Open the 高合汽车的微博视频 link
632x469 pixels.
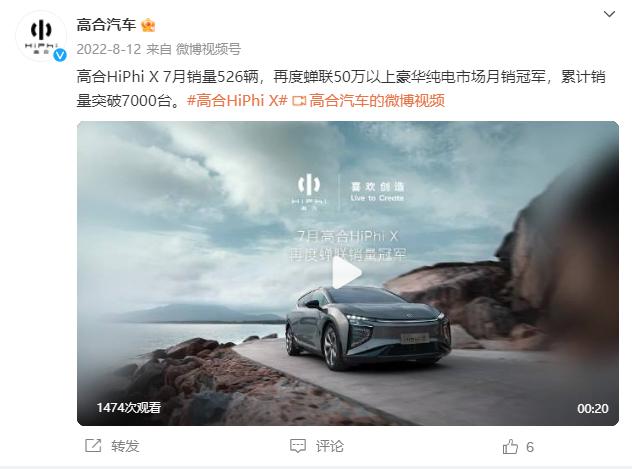[x=376, y=100]
